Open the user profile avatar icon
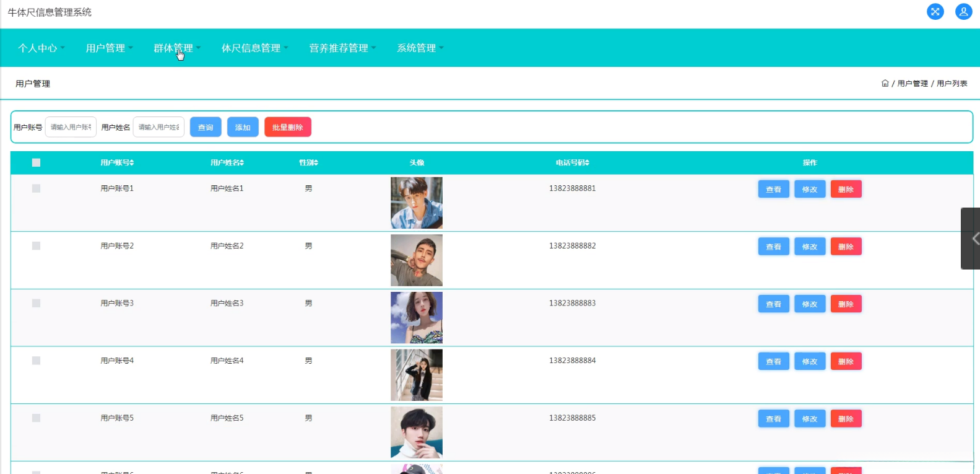 click(963, 12)
